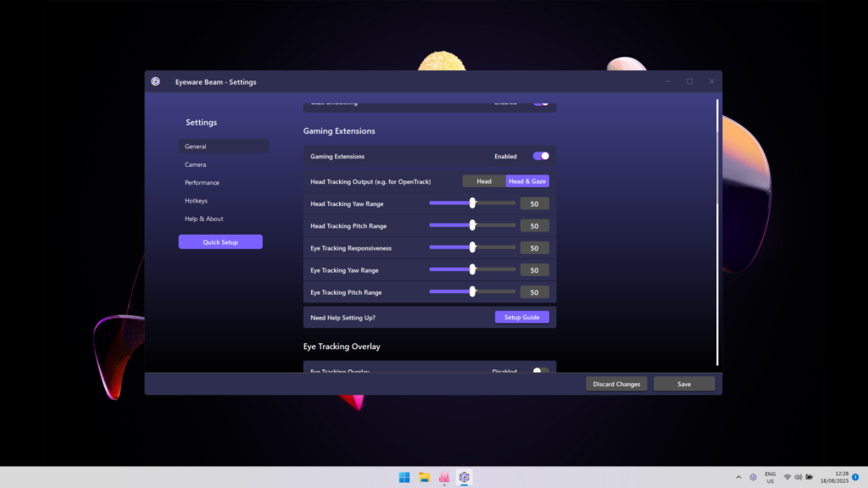The width and height of the screenshot is (868, 488).
Task: Toggle Eye Tracking Overlay switch
Action: pyautogui.click(x=541, y=369)
